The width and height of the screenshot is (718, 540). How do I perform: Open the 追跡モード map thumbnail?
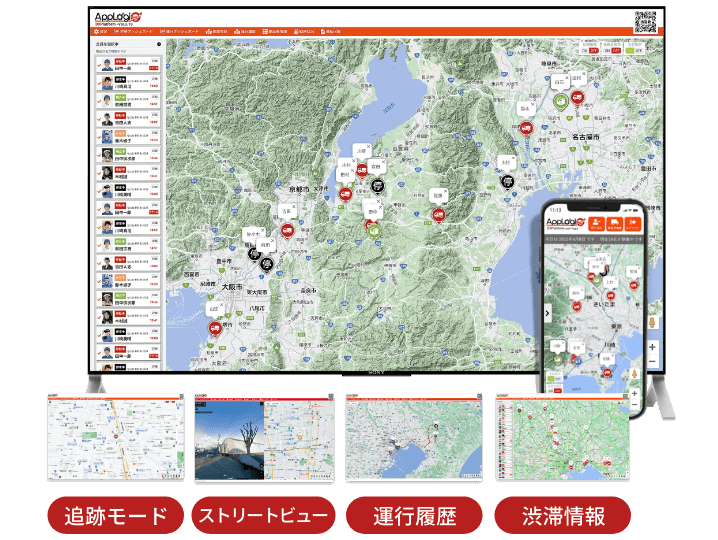(x=116, y=437)
